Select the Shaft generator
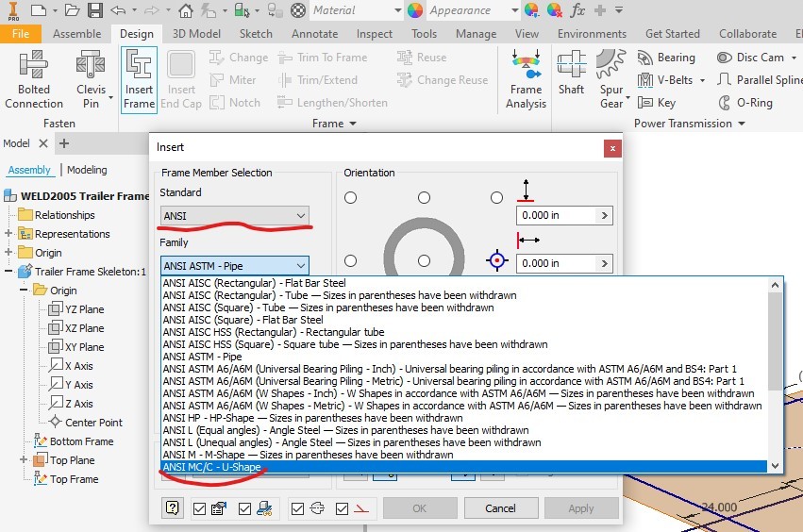803x532 pixels. click(x=571, y=73)
